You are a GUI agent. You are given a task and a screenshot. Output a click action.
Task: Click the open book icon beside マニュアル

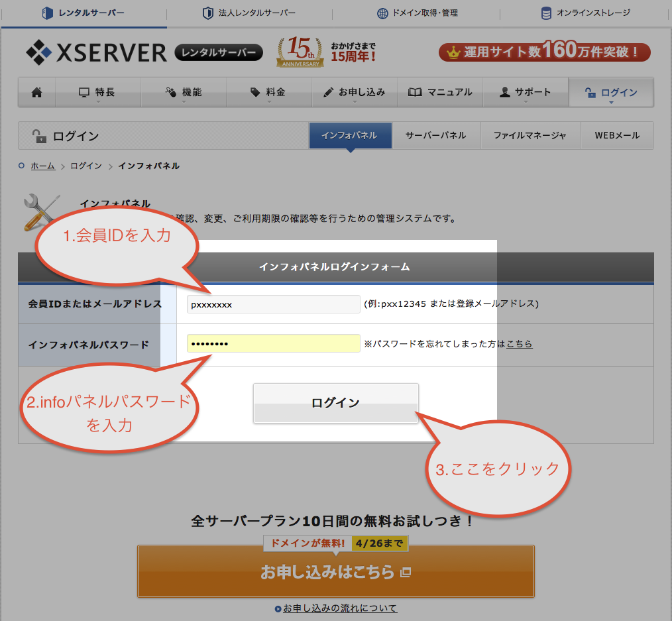click(x=415, y=92)
